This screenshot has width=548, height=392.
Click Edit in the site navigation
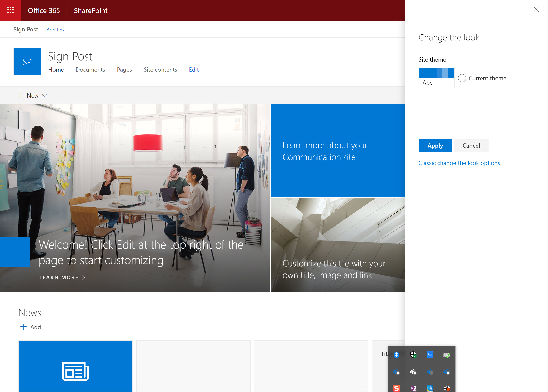pos(194,70)
